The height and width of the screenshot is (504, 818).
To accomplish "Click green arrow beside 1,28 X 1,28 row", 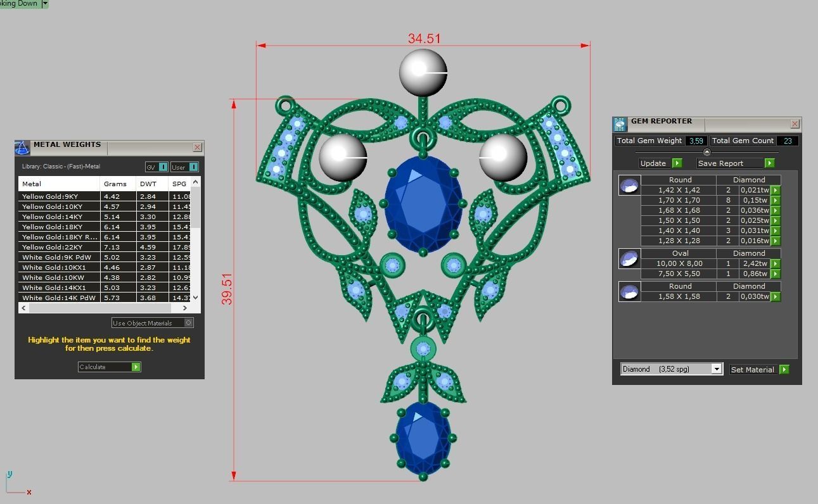I will 776,241.
